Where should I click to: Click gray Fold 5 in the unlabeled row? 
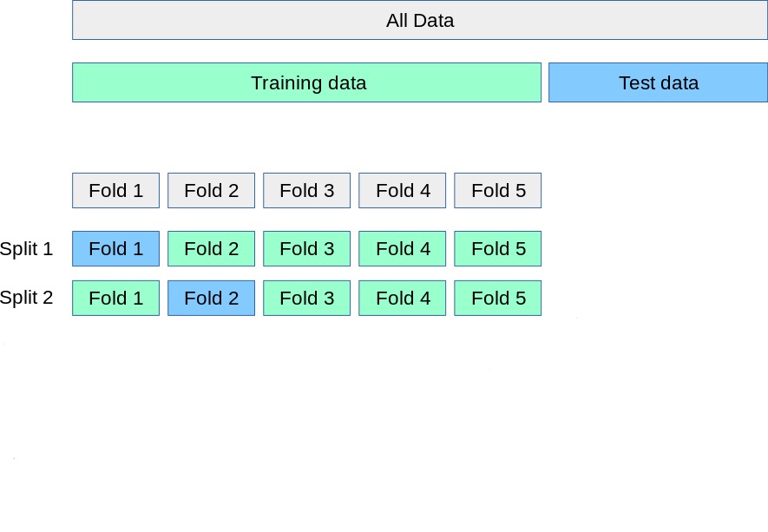tap(497, 191)
